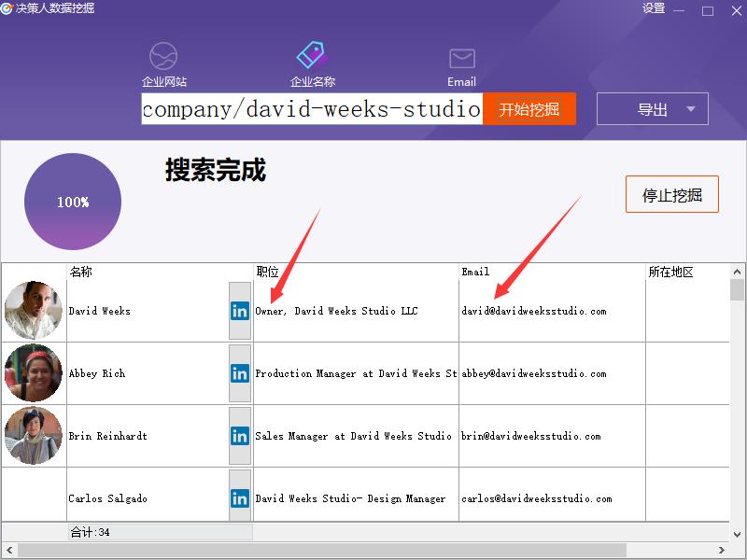
Task: Click the app logo in title bar
Action: coord(7,8)
